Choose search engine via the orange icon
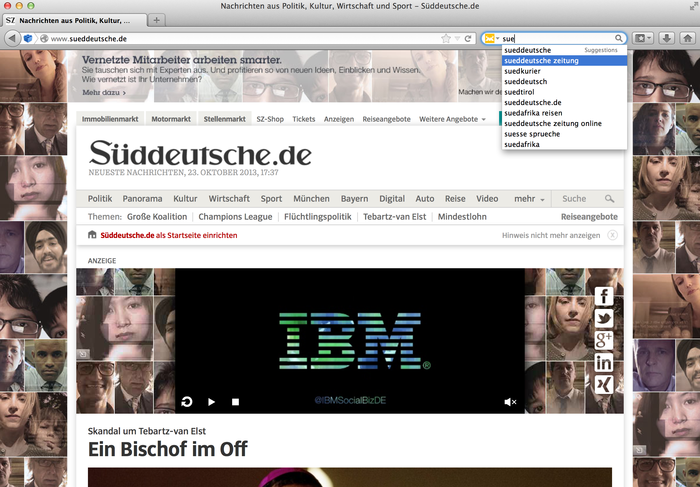 (490, 38)
